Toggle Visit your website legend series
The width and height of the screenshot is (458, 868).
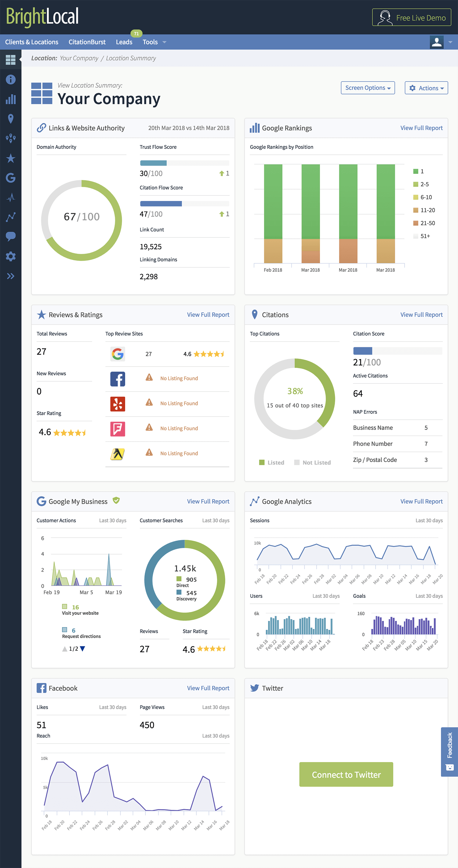[80, 610]
